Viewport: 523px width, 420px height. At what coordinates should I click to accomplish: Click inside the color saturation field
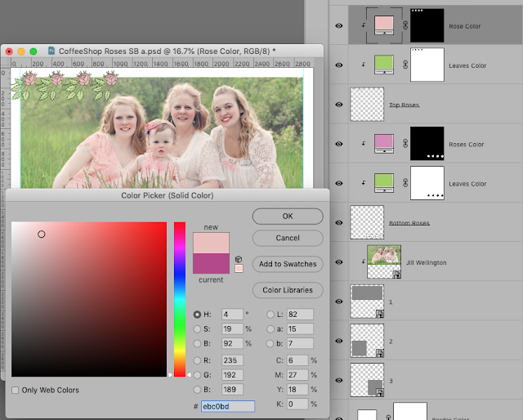pyautogui.click(x=89, y=299)
